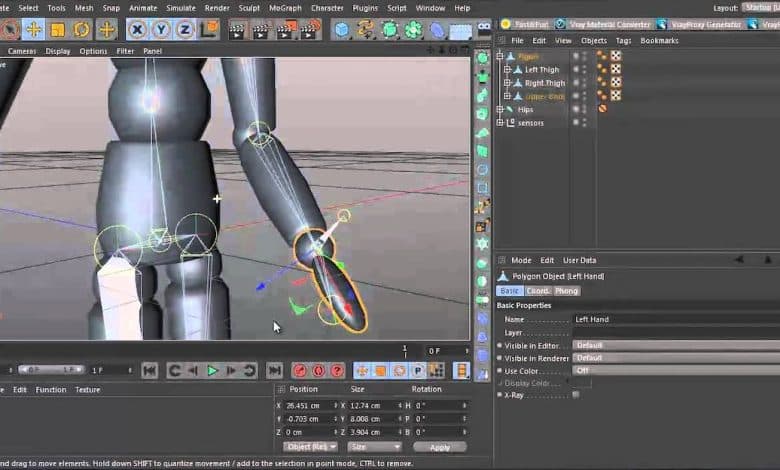Open the Select menu
The height and width of the screenshot is (470, 780).
(x=28, y=8)
